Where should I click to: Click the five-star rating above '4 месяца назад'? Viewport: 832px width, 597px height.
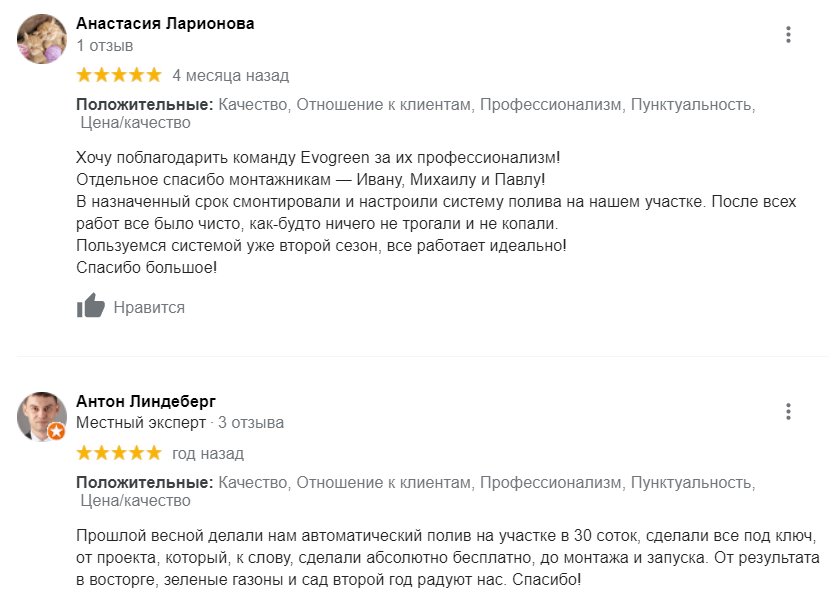click(119, 75)
